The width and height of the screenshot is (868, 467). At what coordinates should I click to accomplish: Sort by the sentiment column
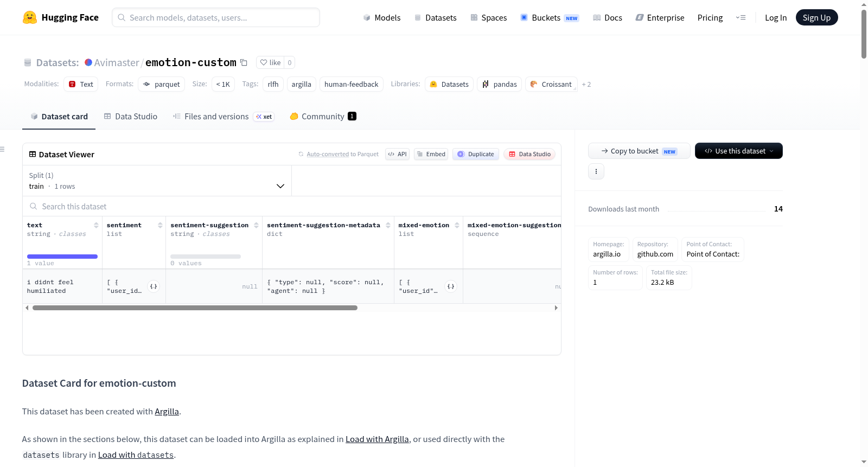click(x=160, y=225)
